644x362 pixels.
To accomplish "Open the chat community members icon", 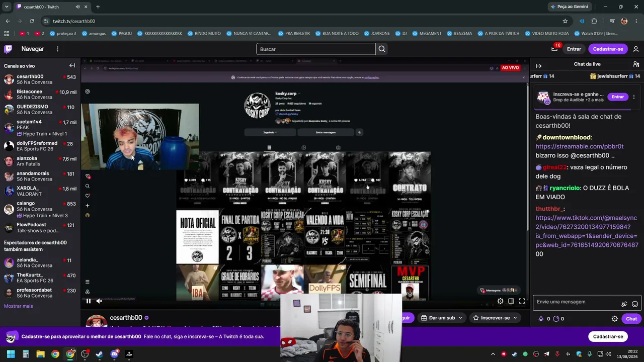I will (636, 64).
